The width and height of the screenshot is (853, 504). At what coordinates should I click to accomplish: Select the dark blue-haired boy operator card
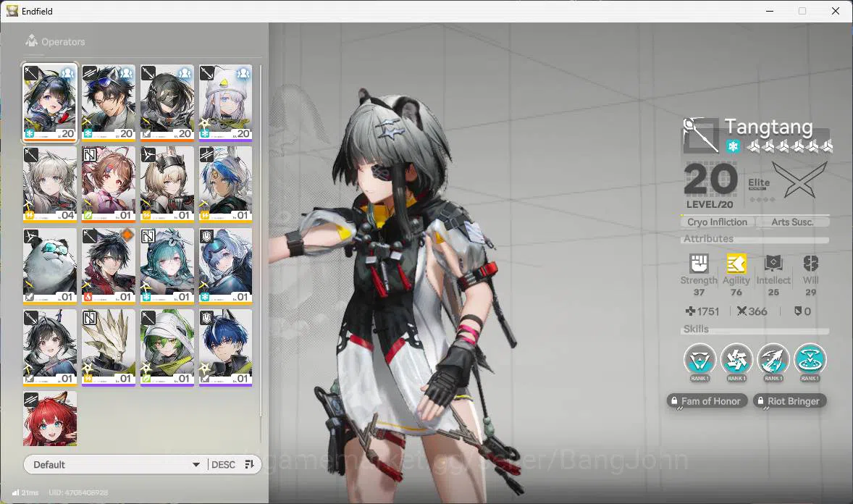pos(226,348)
